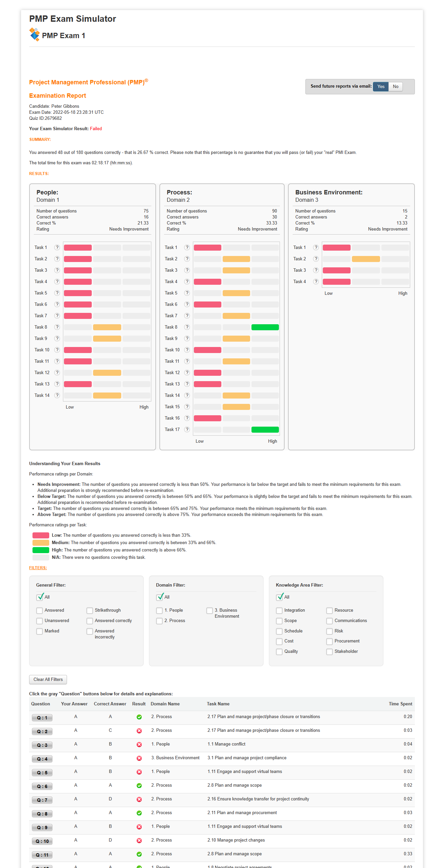Check the 2. Process domain checkbox
The width and height of the screenshot is (442, 868).
click(x=159, y=621)
